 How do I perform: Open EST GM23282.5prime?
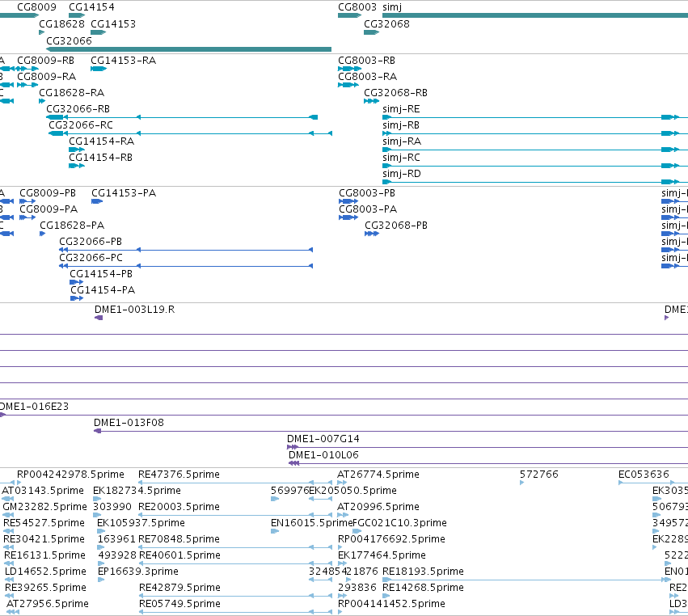click(44, 507)
